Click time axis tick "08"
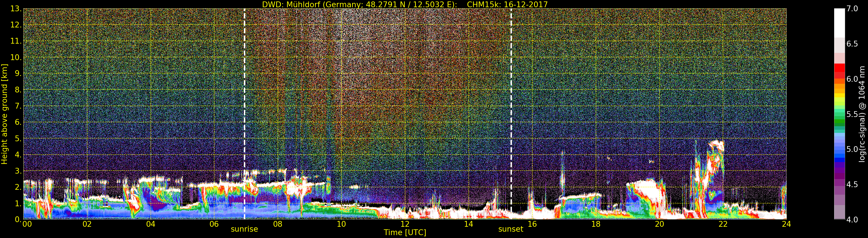The height and width of the screenshot is (238, 868). [278, 224]
